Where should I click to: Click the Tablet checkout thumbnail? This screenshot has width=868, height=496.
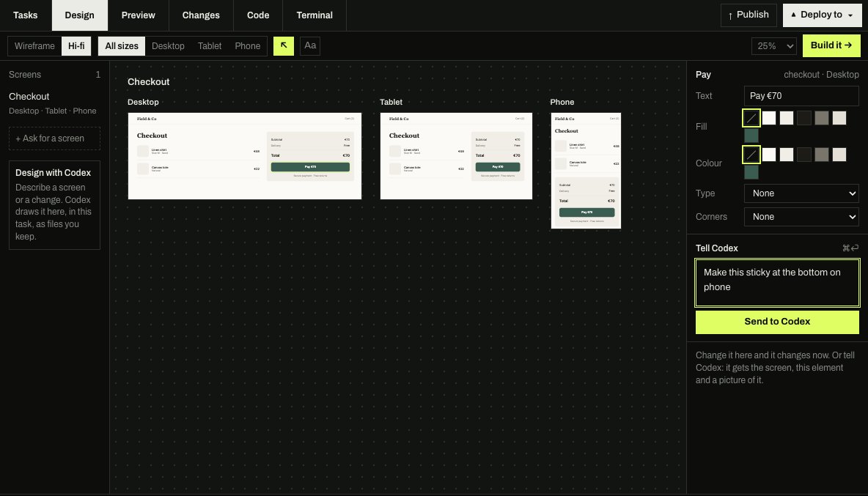point(456,156)
